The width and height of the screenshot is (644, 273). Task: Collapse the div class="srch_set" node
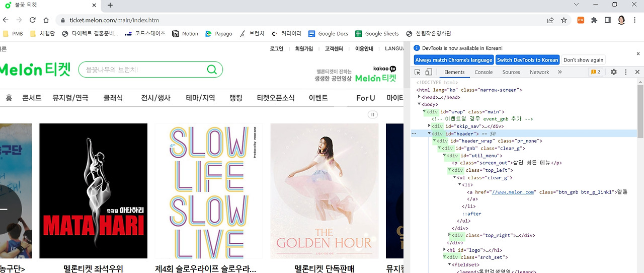445,257
